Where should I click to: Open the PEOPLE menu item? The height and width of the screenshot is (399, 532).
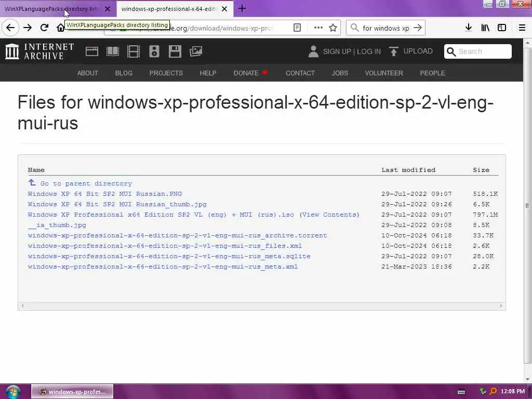coord(432,73)
